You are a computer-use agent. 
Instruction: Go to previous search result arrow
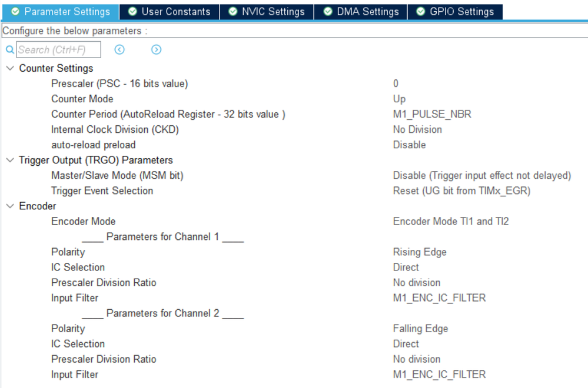click(x=119, y=49)
